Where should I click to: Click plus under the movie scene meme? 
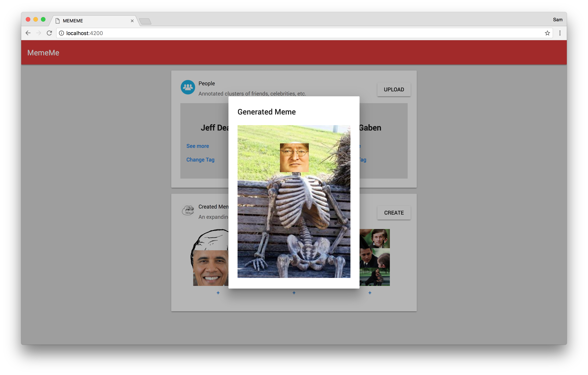pos(370,293)
